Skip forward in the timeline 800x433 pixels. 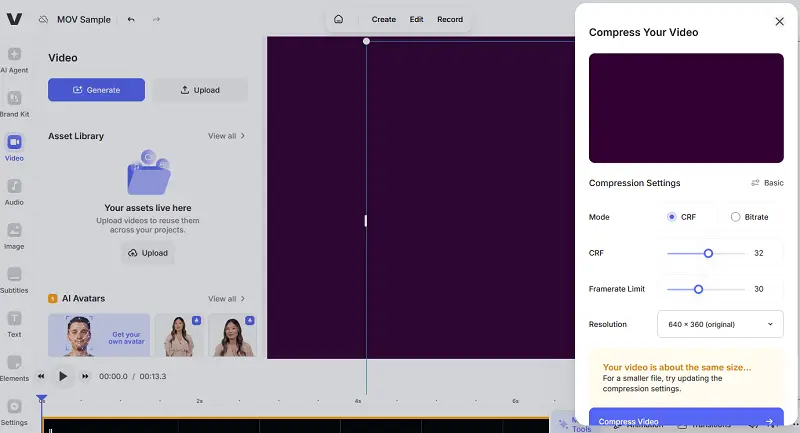point(85,376)
